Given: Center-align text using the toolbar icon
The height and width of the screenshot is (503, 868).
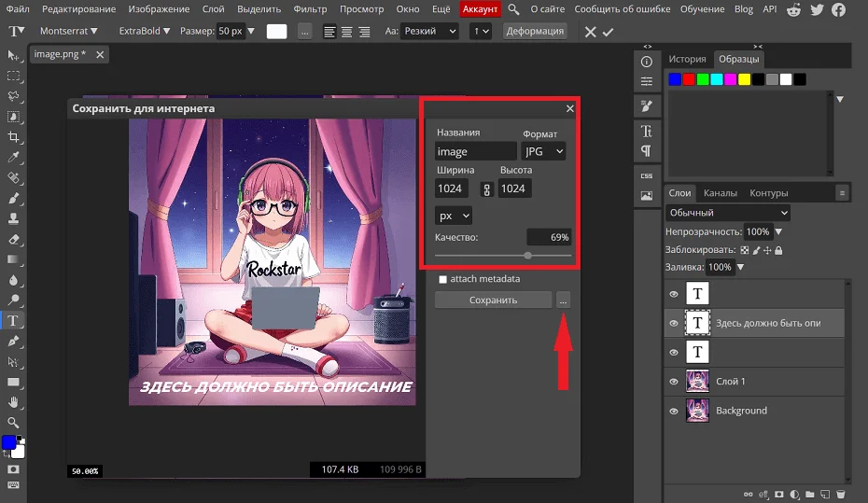Looking at the screenshot, I should tap(347, 31).
